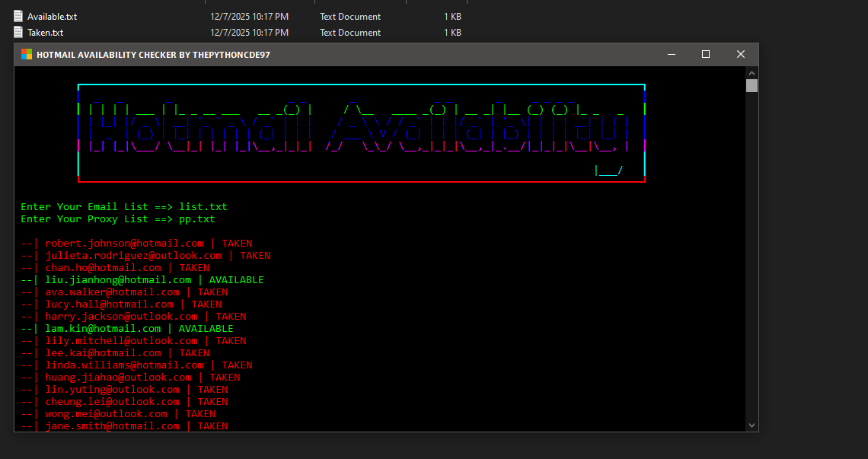This screenshot has height=459, width=868.
Task: Click the Enter Your Proxy List line
Action: [x=118, y=218]
